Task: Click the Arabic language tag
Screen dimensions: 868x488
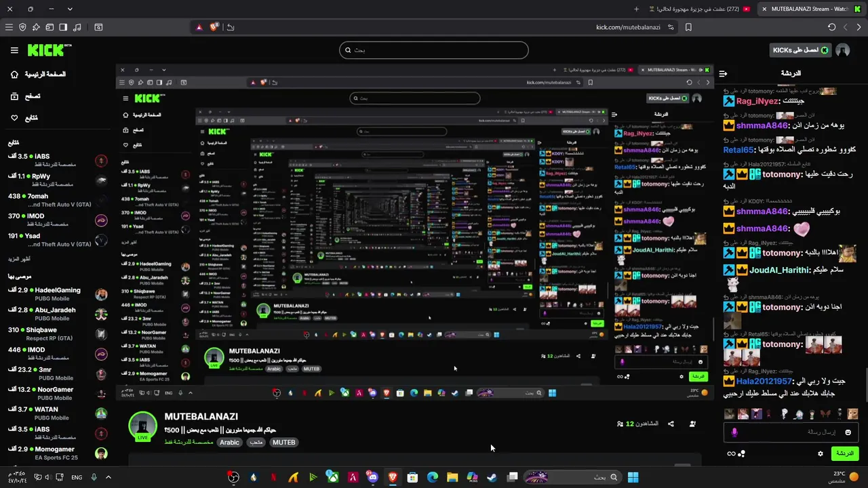Action: [x=229, y=442]
